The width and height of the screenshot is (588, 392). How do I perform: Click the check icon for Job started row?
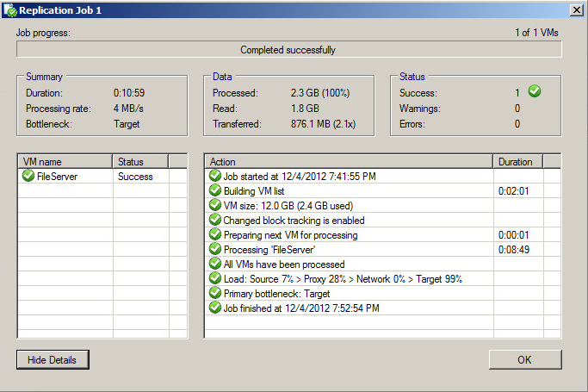tap(215, 176)
